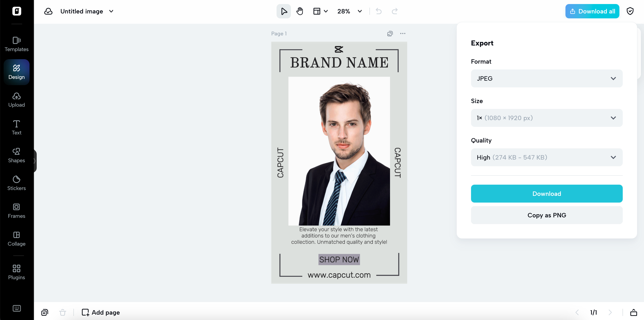
Task: Go to the previous page arrow
Action: [577, 312]
